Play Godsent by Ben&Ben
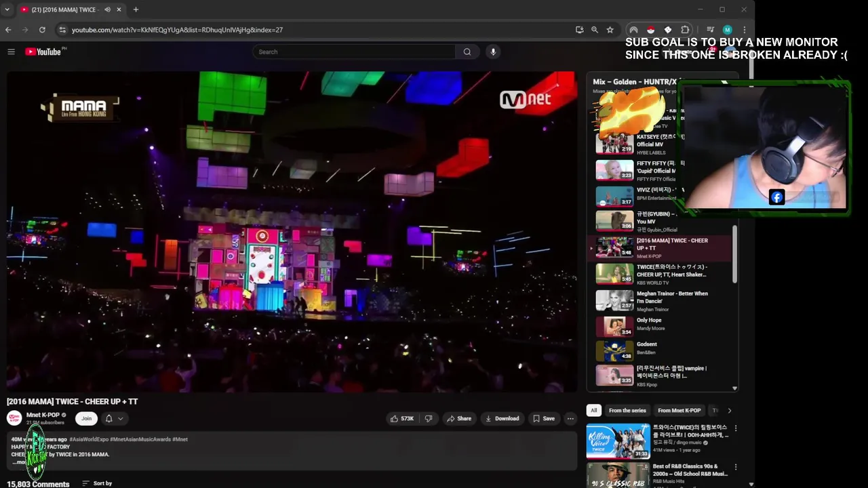The width and height of the screenshot is (868, 488). [x=659, y=351]
